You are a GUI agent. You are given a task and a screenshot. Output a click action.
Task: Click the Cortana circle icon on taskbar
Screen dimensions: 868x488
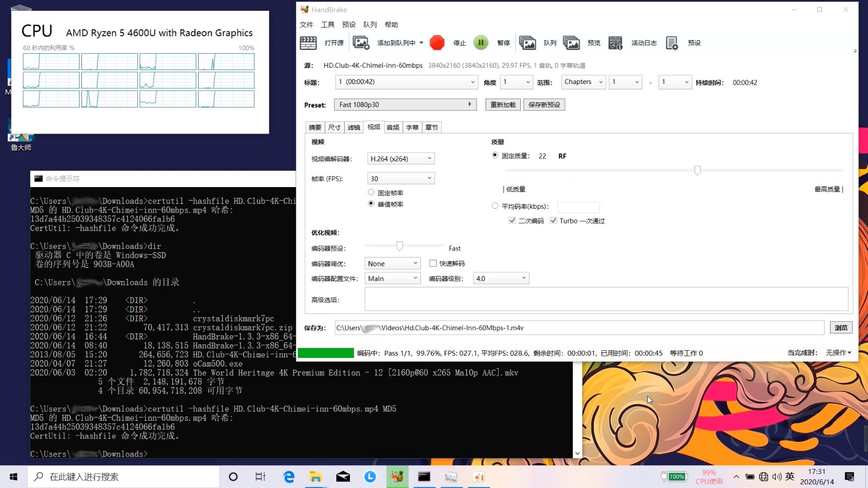(233, 477)
